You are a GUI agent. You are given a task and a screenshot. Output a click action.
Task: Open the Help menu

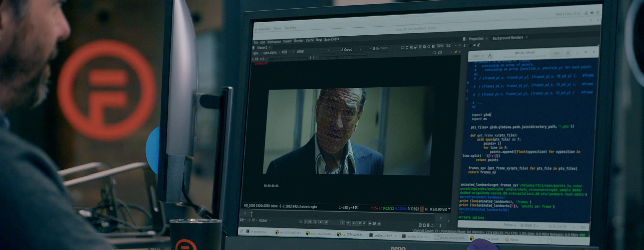point(319,40)
